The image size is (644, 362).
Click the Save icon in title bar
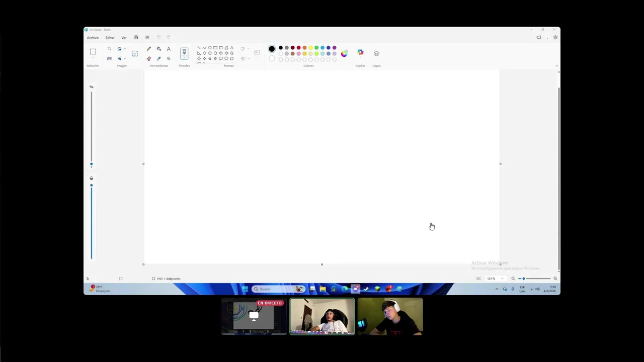[x=136, y=38]
